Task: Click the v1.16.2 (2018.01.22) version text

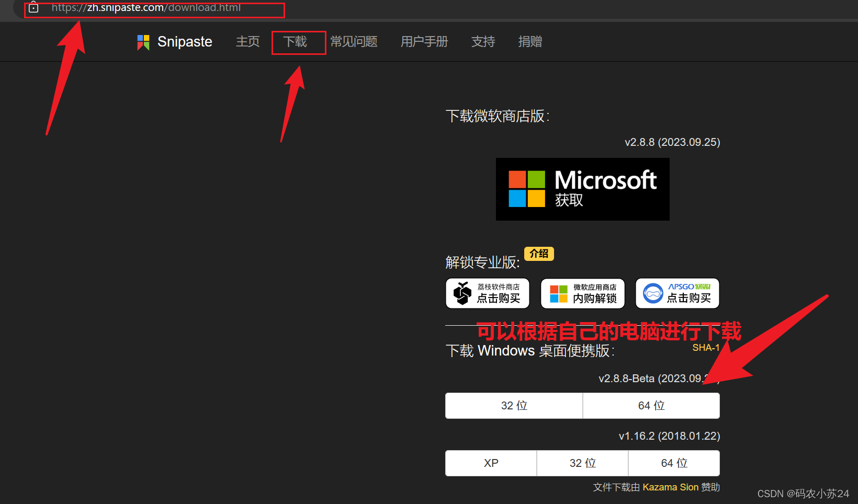Action: pyautogui.click(x=669, y=436)
